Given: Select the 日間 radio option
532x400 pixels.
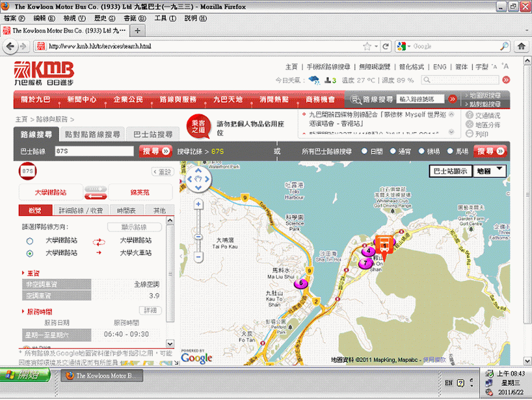Looking at the screenshot, I should tap(364, 151).
